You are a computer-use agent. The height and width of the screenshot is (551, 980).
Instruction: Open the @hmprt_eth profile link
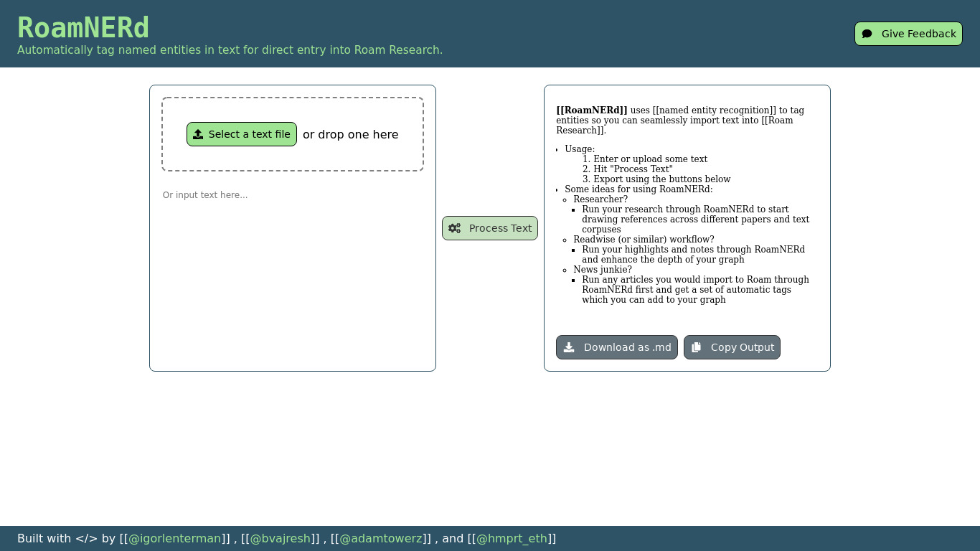pyautogui.click(x=512, y=538)
